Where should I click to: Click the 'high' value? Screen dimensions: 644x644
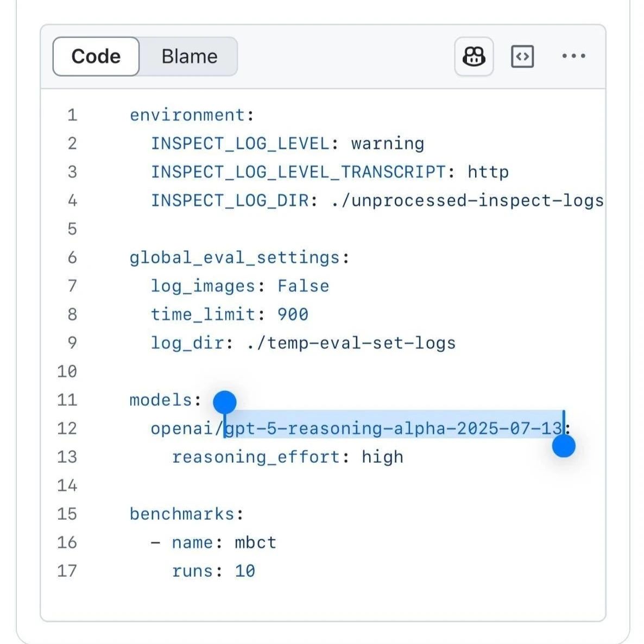click(382, 457)
